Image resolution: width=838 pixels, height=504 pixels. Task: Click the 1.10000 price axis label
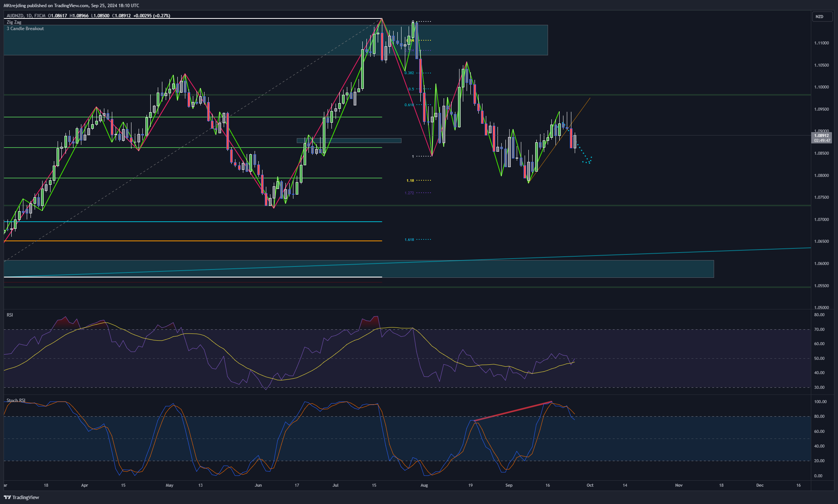(821, 87)
